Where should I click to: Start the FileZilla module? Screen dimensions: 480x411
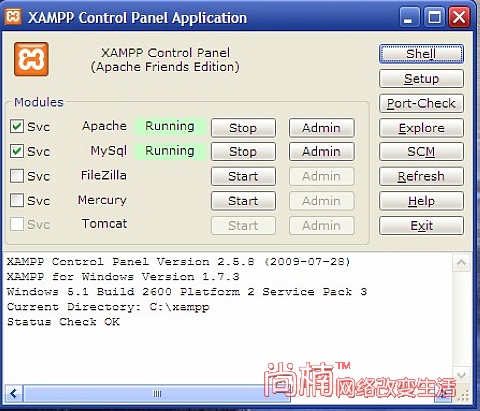243,176
